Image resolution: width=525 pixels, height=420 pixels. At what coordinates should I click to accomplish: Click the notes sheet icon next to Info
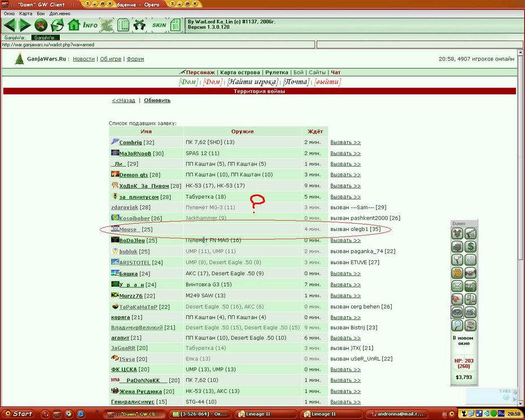point(123,25)
